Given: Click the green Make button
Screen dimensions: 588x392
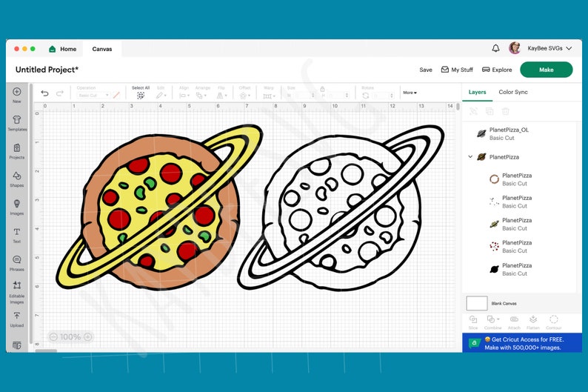Looking at the screenshot, I should (x=546, y=70).
